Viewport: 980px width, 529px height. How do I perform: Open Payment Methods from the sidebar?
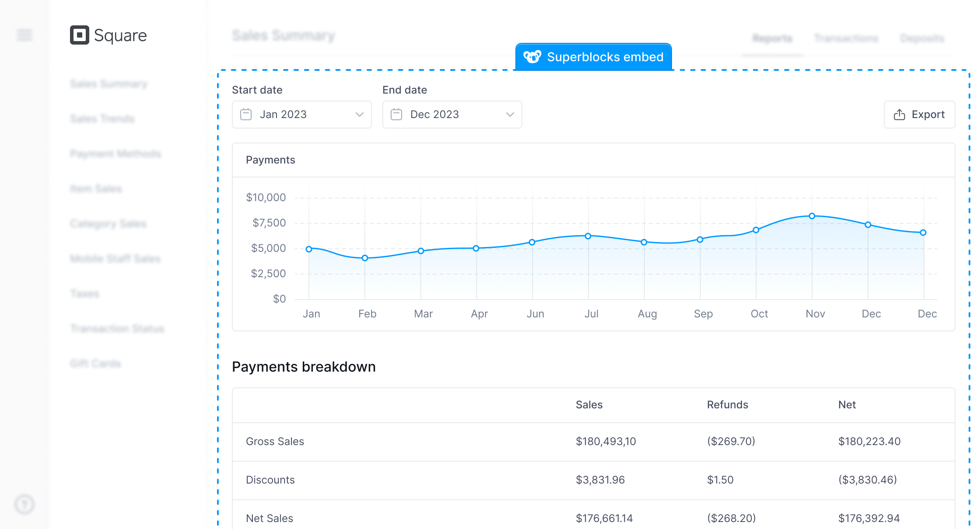tap(116, 153)
